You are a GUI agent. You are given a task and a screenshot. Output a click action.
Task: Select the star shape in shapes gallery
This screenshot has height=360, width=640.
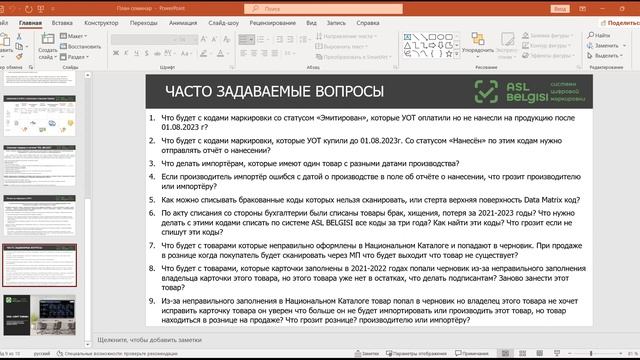coord(449,53)
